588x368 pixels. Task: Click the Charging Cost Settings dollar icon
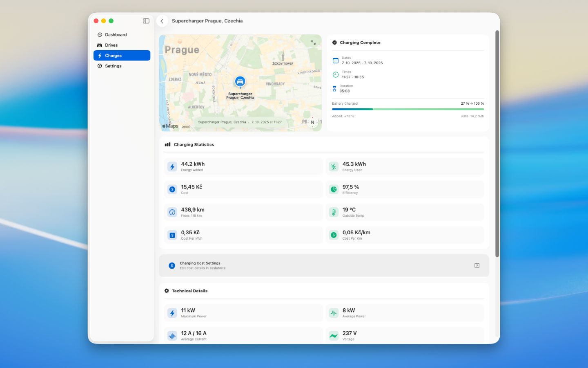(172, 266)
